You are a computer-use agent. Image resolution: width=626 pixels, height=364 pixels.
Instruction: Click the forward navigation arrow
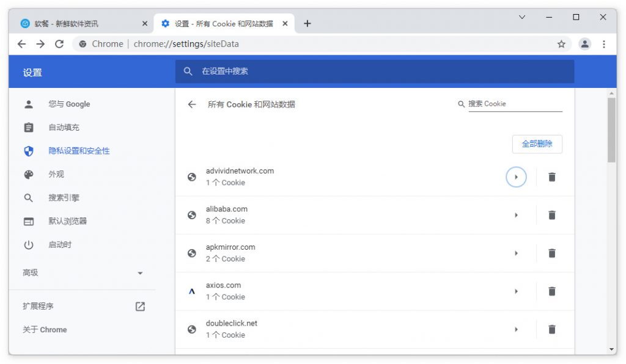click(x=40, y=44)
